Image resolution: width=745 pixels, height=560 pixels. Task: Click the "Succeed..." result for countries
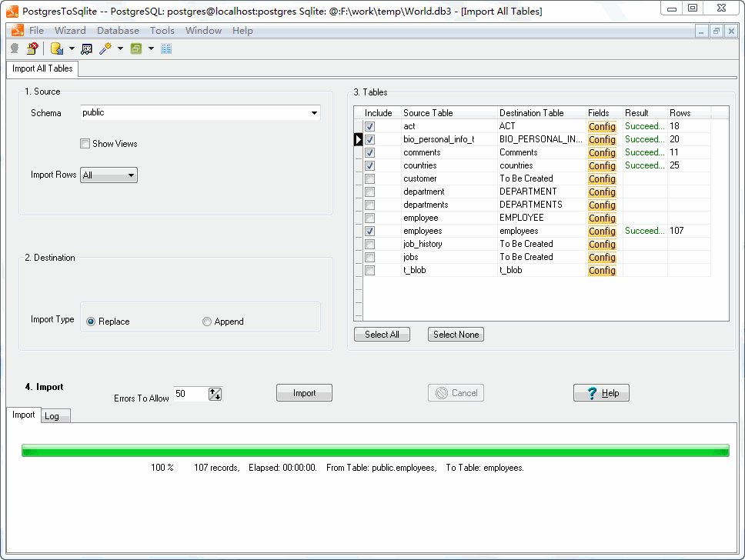[645, 165]
